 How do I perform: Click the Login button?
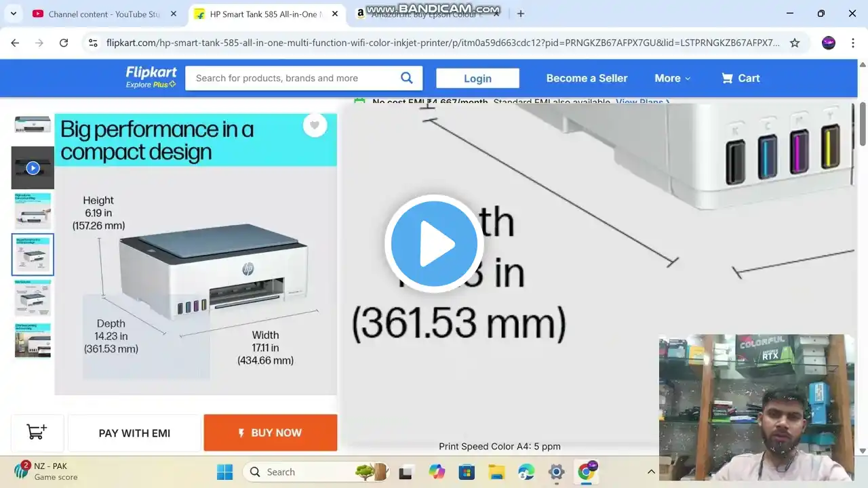coord(477,78)
